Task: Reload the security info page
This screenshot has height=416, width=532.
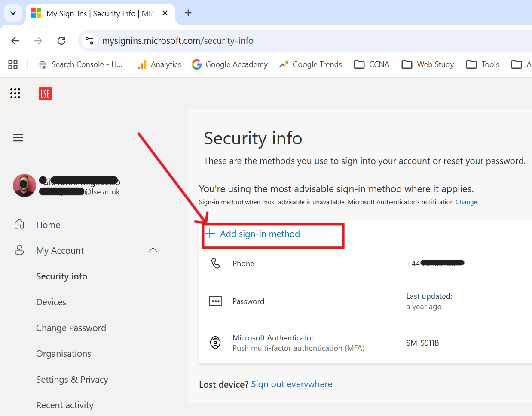Action: [61, 41]
